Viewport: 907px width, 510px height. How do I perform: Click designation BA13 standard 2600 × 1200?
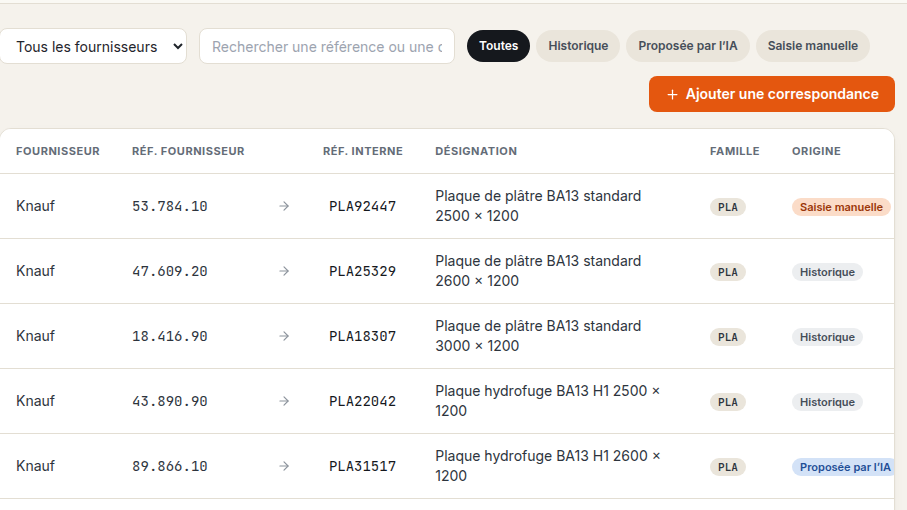pyautogui.click(x=538, y=271)
